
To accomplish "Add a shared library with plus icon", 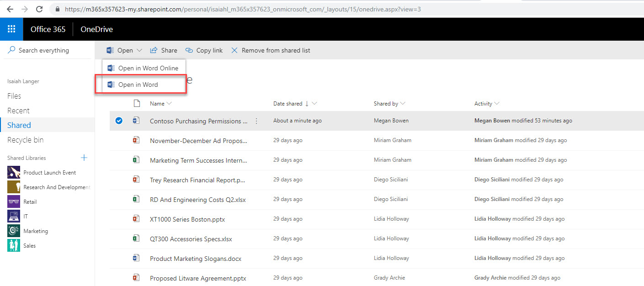I will [x=84, y=158].
